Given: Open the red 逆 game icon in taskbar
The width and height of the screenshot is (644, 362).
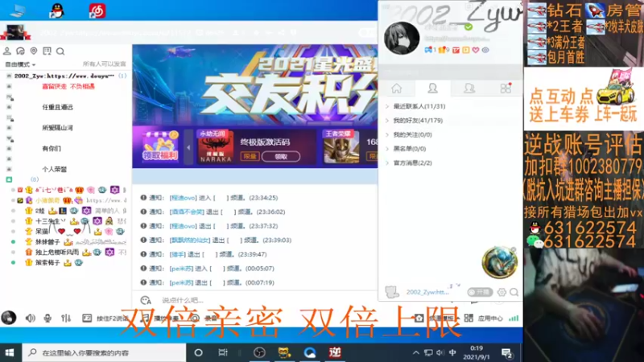Looking at the screenshot, I should click(335, 352).
